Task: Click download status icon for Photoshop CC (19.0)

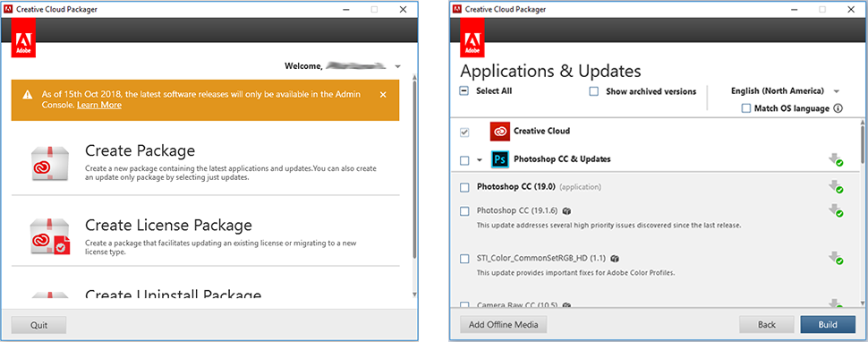Action: click(x=836, y=187)
